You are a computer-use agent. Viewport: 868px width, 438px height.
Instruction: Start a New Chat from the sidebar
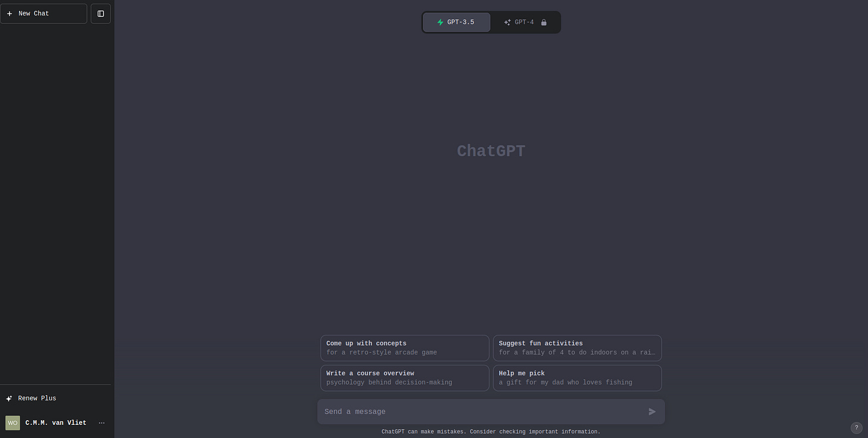point(44,13)
